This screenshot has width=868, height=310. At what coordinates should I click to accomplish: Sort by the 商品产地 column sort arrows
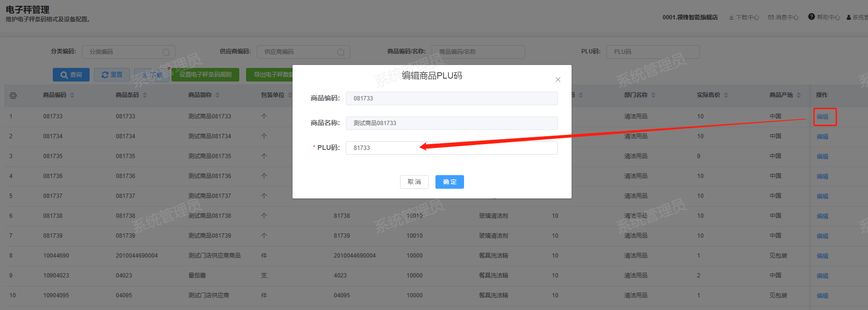pyautogui.click(x=799, y=95)
